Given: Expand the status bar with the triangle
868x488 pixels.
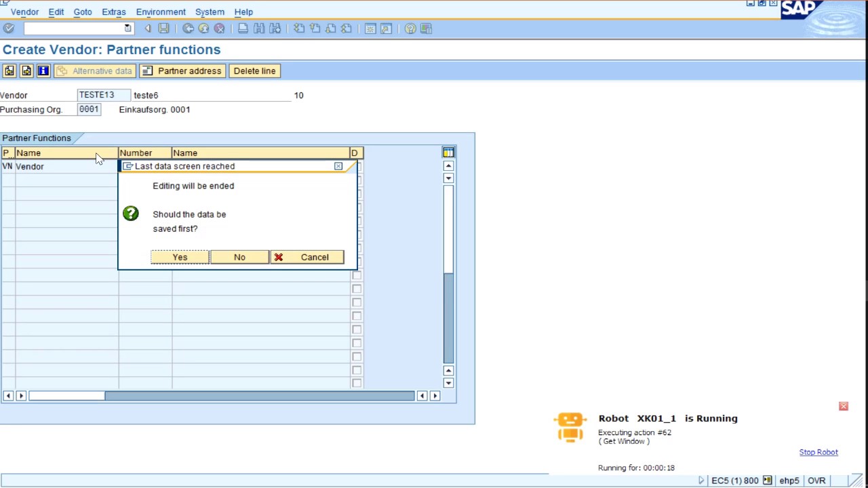Looking at the screenshot, I should tap(701, 481).
